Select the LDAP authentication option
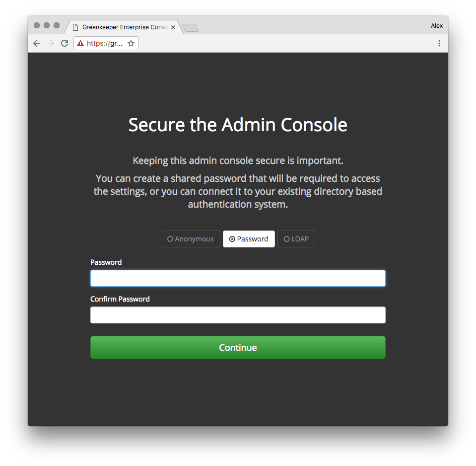The image size is (476, 466). 296,239
